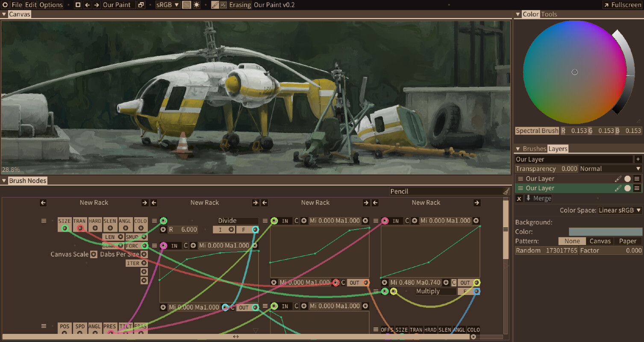Toggle the Erasing button
The width and height of the screenshot is (644, 342).
(240, 5)
